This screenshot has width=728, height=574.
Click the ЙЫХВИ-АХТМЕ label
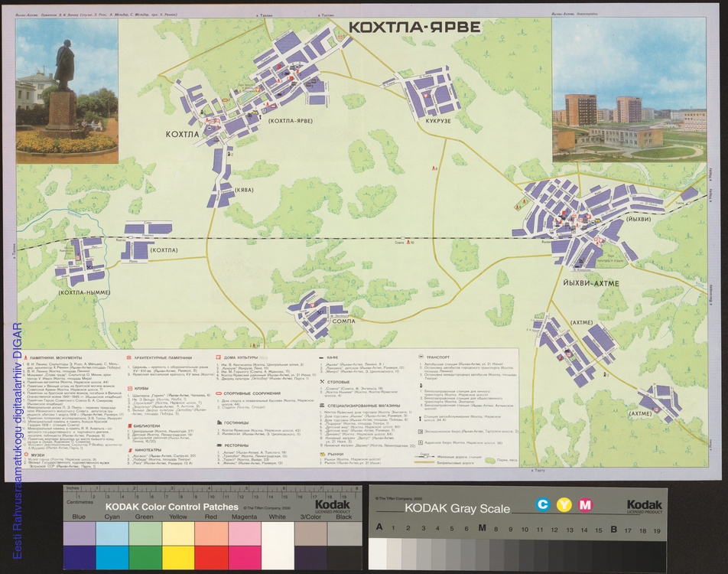pyautogui.click(x=591, y=283)
